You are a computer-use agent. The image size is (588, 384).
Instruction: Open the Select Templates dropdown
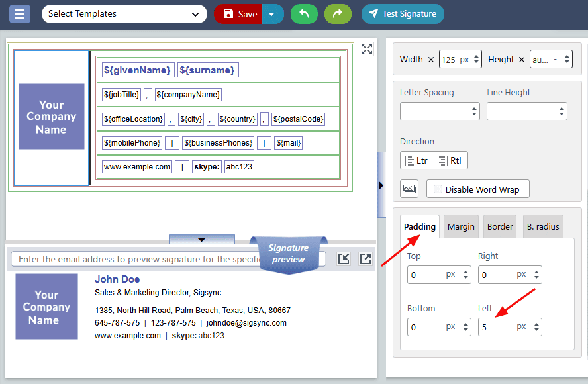(x=124, y=14)
